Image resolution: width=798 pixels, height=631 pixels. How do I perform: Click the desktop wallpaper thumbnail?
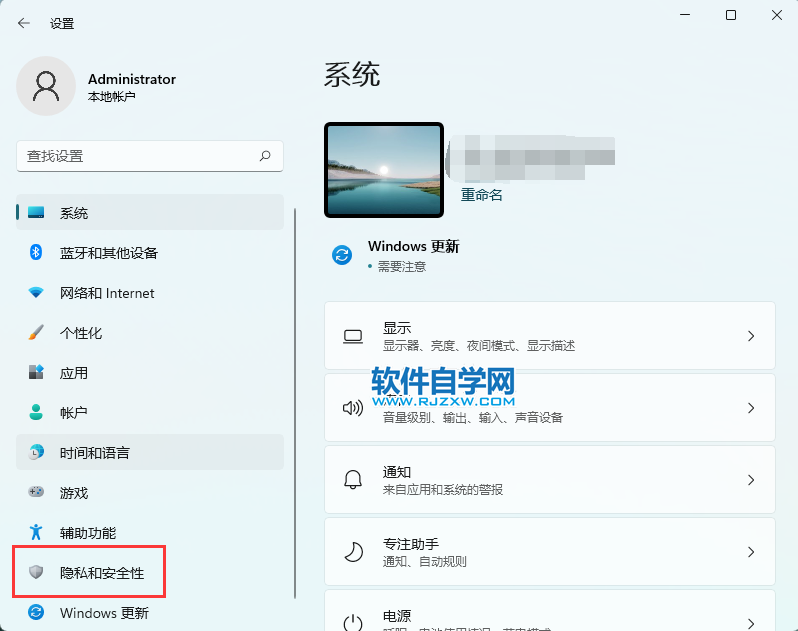[384, 170]
